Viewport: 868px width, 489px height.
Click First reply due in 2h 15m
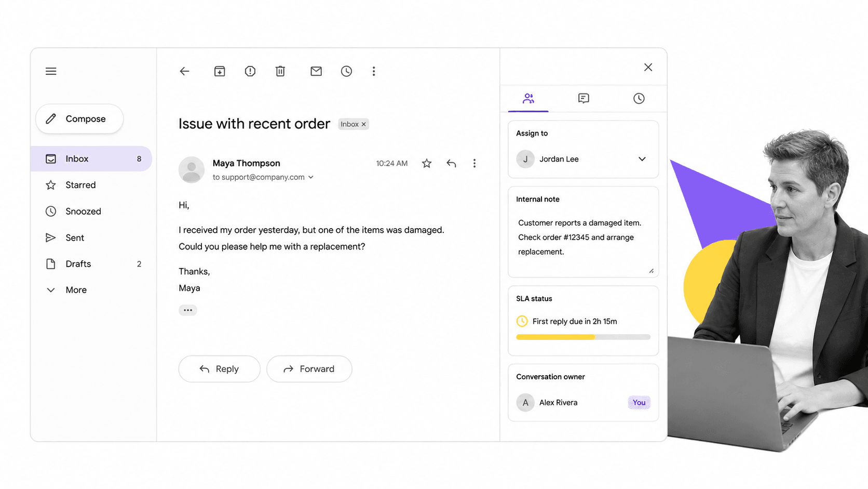pyautogui.click(x=575, y=321)
